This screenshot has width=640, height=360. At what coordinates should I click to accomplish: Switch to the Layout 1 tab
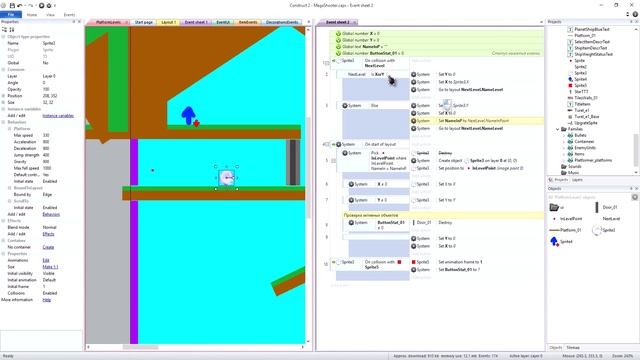tap(168, 22)
